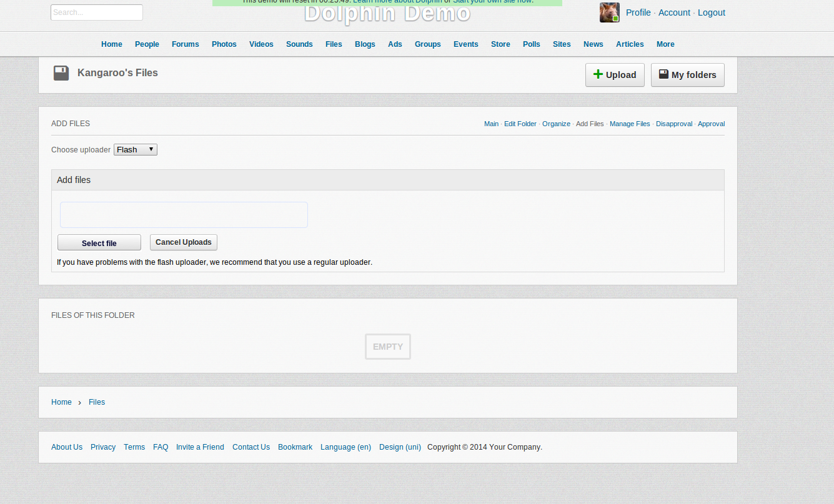Switch to the Organize tab
834x504 pixels.
coord(556,124)
